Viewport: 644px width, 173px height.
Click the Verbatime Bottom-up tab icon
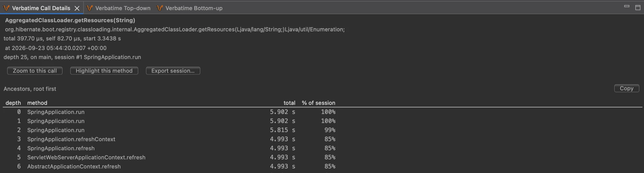pos(160,8)
